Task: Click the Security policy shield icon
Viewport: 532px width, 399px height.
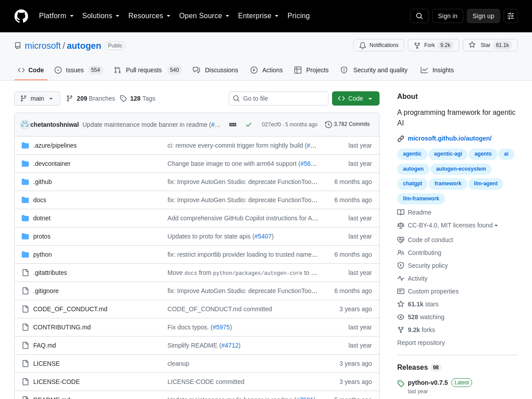Action: (401, 266)
